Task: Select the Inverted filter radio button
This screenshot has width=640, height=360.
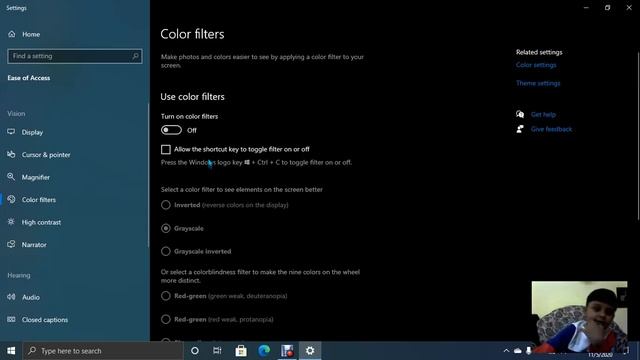Action: 166,205
